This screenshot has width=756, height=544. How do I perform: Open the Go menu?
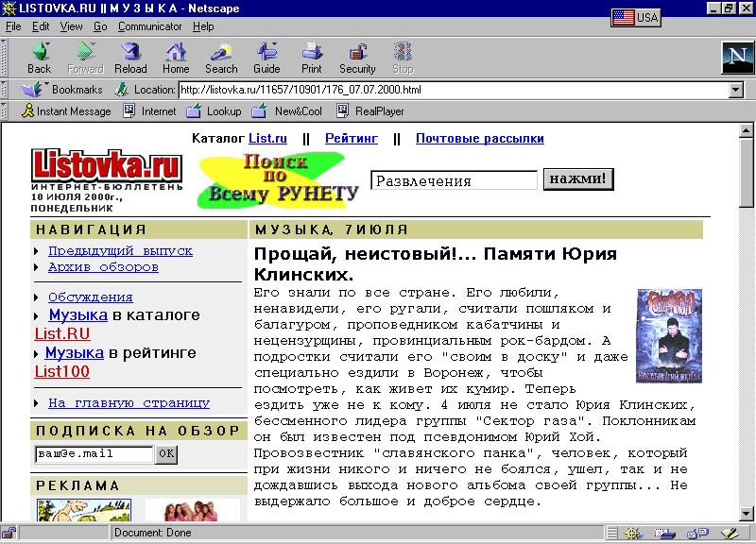pyautogui.click(x=100, y=26)
